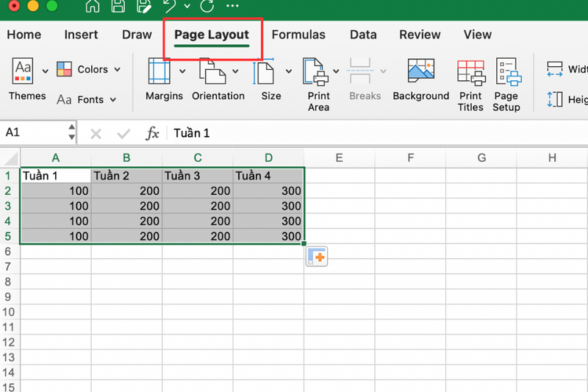Open the Undo history dropdown arrow
The height and width of the screenshot is (392, 588).
click(x=187, y=6)
